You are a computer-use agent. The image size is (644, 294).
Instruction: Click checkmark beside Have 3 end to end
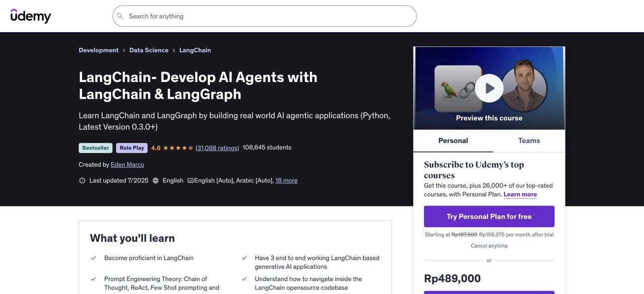(x=244, y=258)
